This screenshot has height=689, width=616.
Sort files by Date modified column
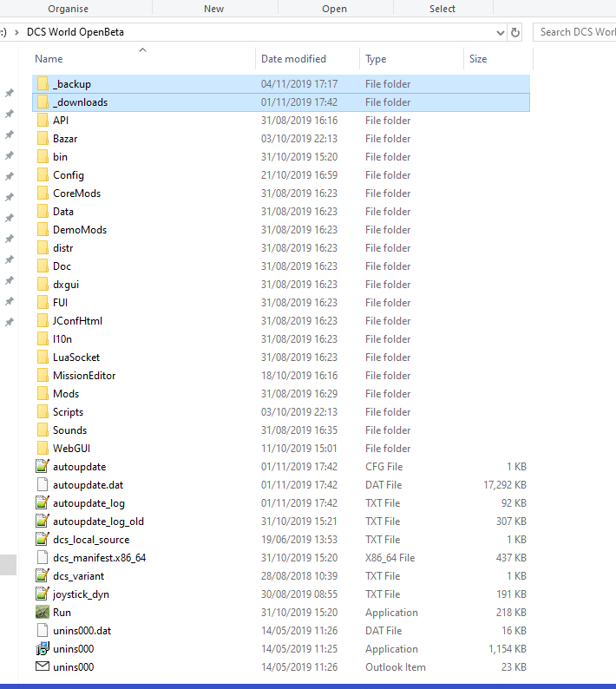(293, 59)
